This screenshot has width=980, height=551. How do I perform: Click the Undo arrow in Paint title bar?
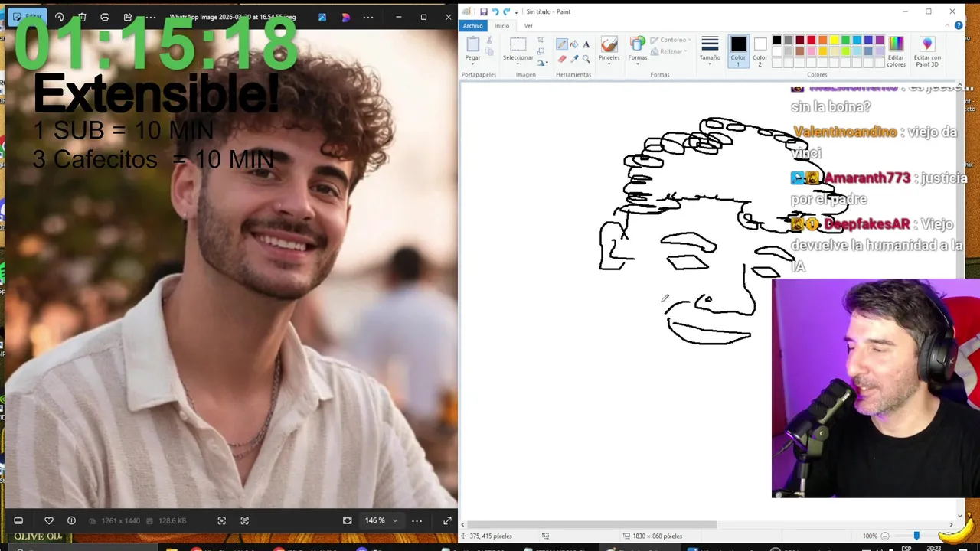tap(495, 11)
